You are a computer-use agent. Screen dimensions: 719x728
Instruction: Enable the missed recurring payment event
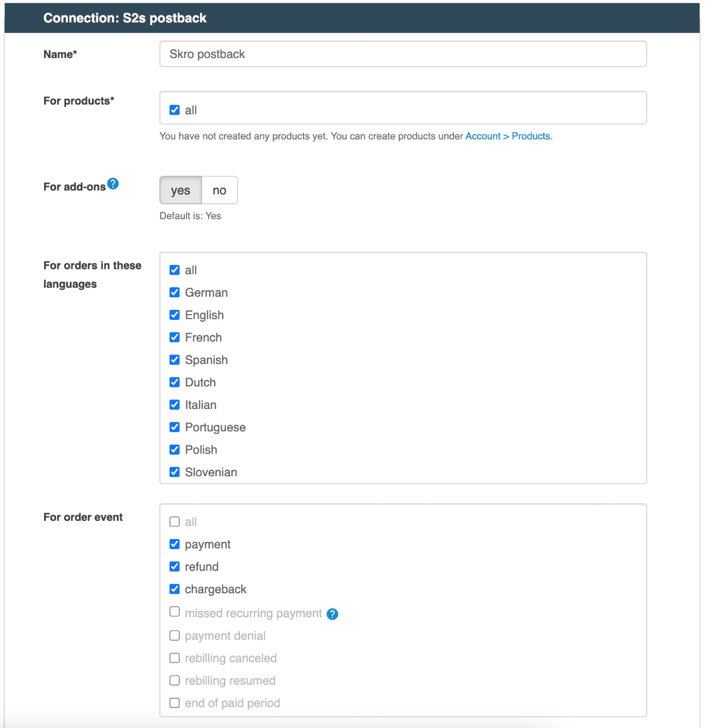coord(174,612)
